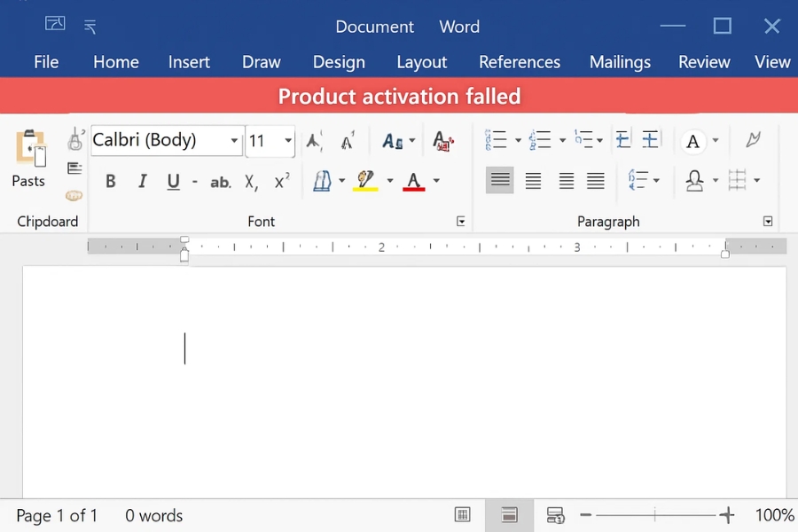Align text left

500,180
